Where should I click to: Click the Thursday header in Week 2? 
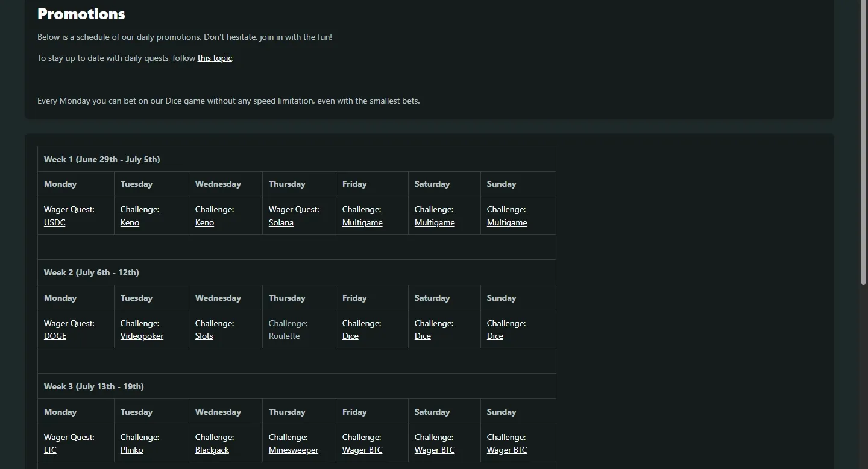pos(287,298)
